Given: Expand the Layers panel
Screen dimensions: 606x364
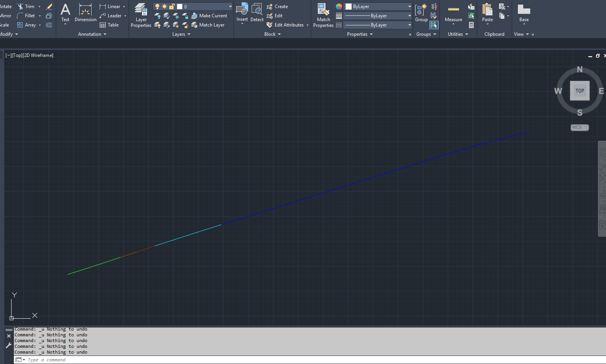Looking at the screenshot, I should click(x=181, y=34).
